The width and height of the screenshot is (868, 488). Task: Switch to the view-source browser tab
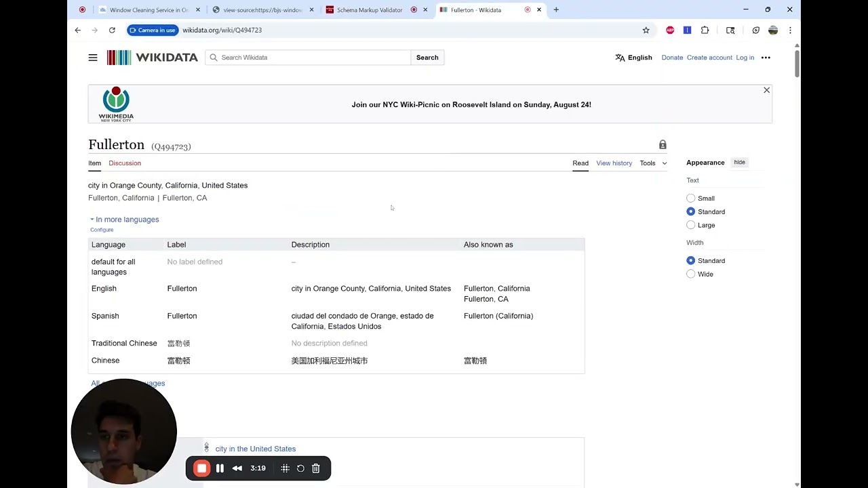pos(262,9)
